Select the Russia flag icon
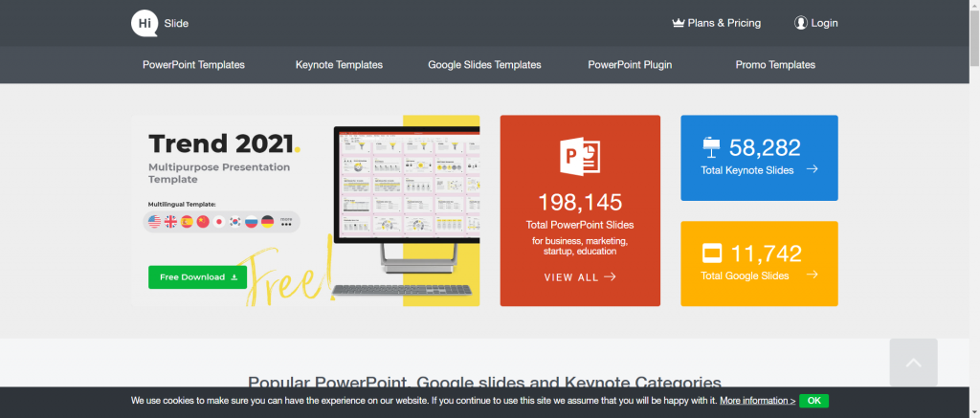This screenshot has width=980, height=418. [252, 221]
